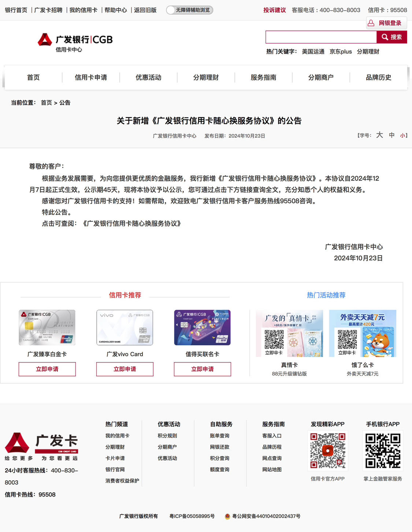Open footer link 客服入口
The height and width of the screenshot is (532, 412).
[x=272, y=436]
